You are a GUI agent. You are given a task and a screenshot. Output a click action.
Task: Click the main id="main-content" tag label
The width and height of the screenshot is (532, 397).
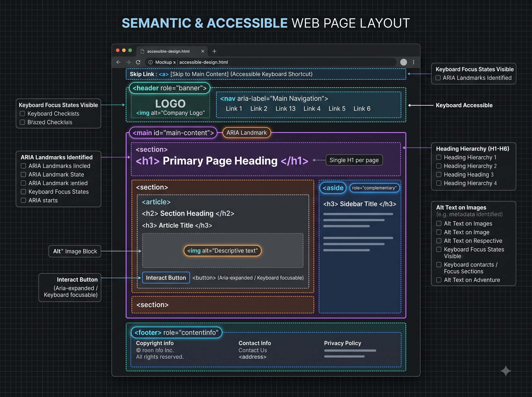[173, 133]
